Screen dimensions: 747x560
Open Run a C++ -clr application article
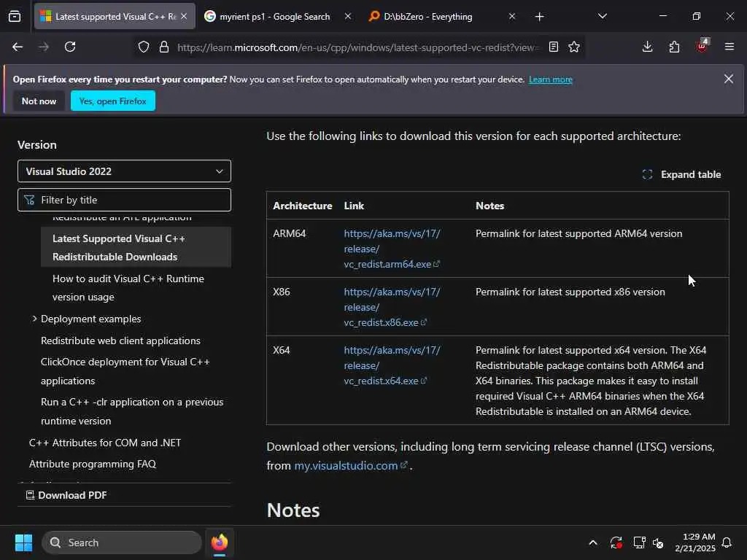pos(132,411)
